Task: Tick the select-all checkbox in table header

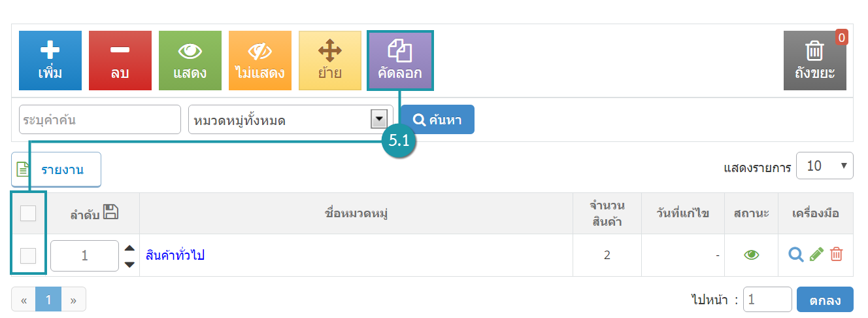Action: 28,213
